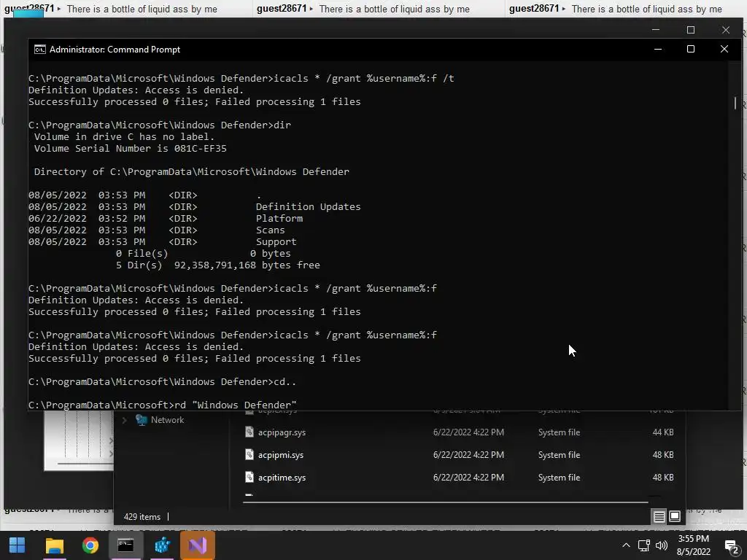Close the background window behind Command Prompt
The image size is (747, 560).
726,29
